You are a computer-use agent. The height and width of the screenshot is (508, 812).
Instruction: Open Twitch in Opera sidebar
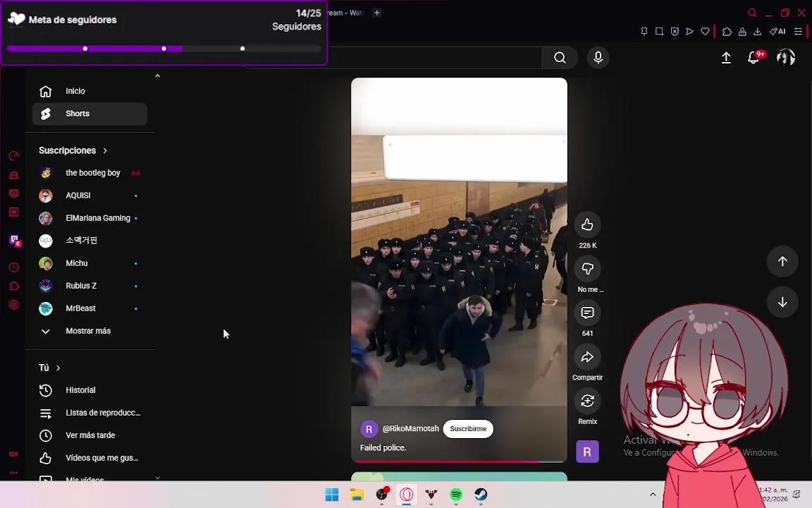click(15, 241)
